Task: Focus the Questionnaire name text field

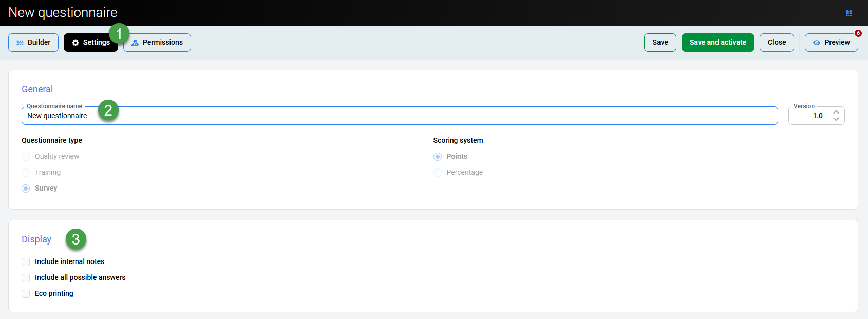Action: coord(400,116)
